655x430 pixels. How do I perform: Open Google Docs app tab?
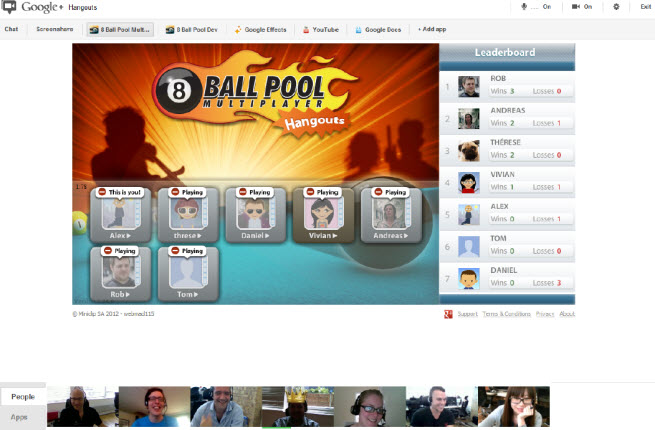tap(378, 30)
